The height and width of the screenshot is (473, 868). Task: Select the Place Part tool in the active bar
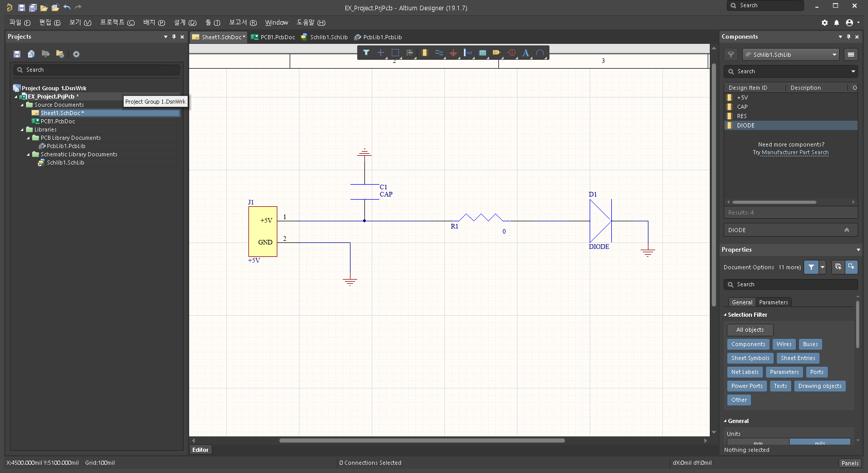(x=425, y=53)
